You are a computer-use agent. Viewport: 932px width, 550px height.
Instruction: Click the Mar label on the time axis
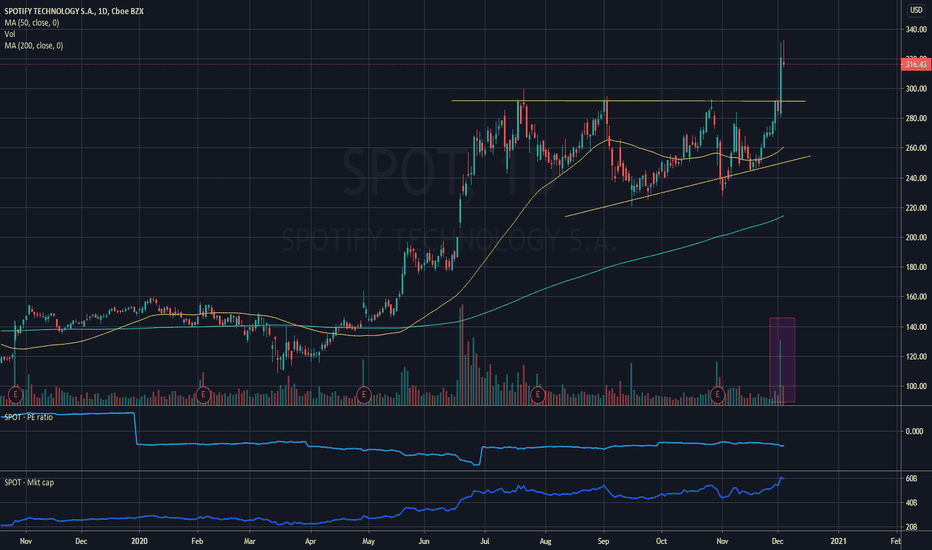pos(250,541)
